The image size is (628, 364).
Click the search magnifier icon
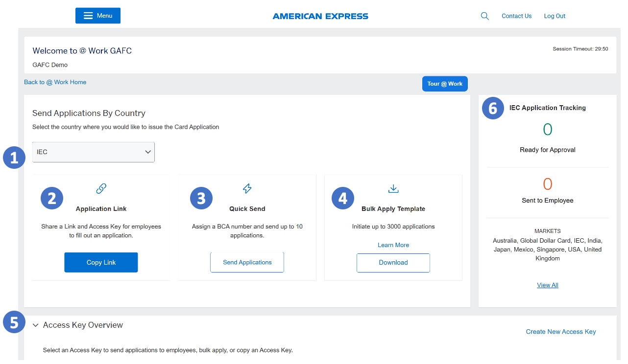tap(485, 16)
